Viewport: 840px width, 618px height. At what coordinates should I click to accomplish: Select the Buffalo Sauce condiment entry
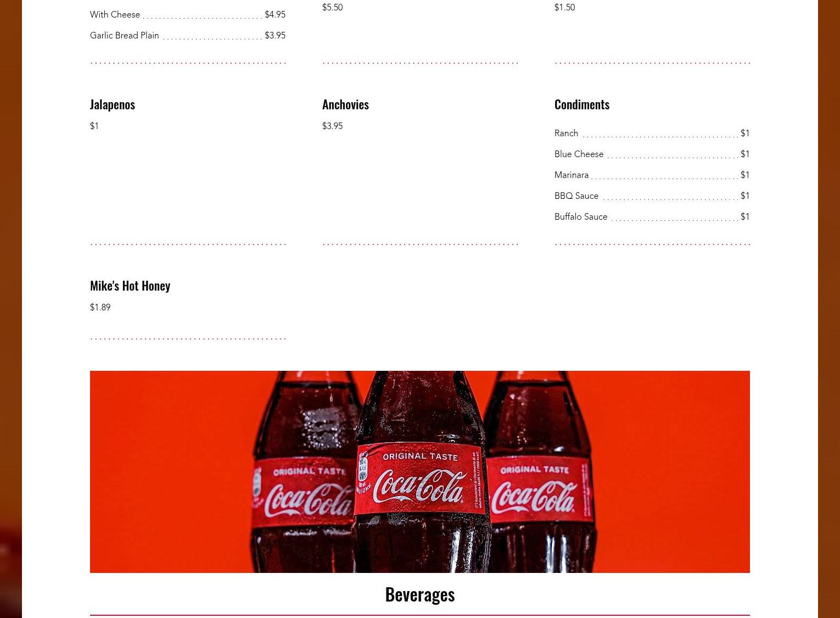pyautogui.click(x=652, y=216)
